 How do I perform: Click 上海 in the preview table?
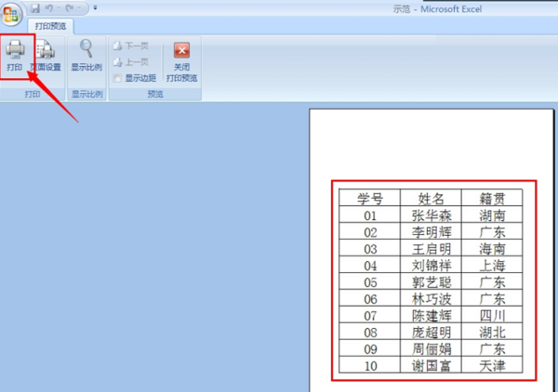click(492, 265)
